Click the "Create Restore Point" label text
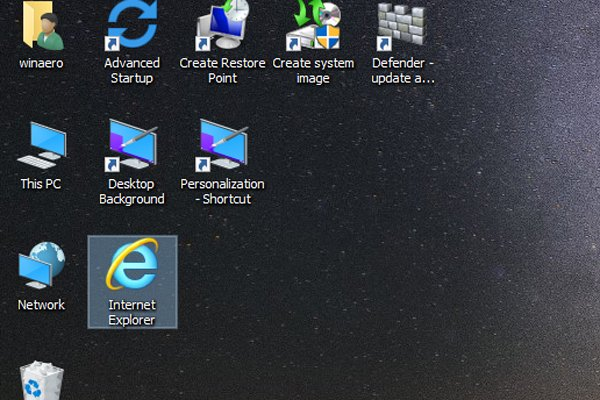 (x=222, y=70)
